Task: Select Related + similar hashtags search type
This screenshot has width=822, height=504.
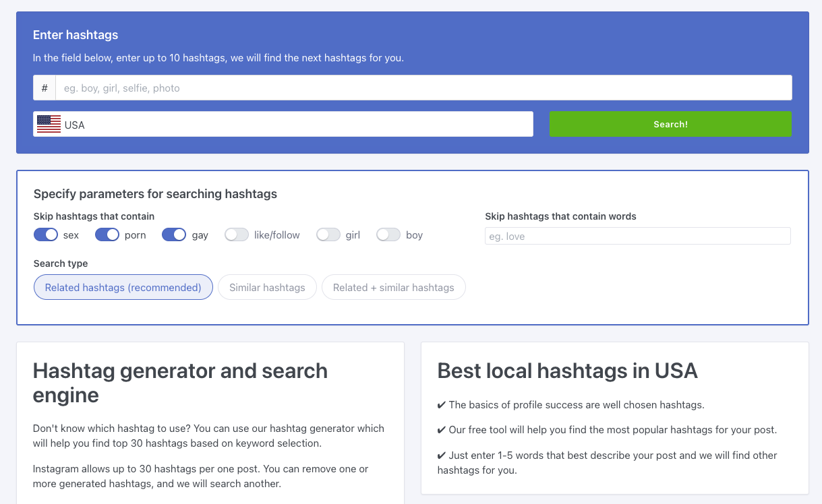Action: click(393, 287)
